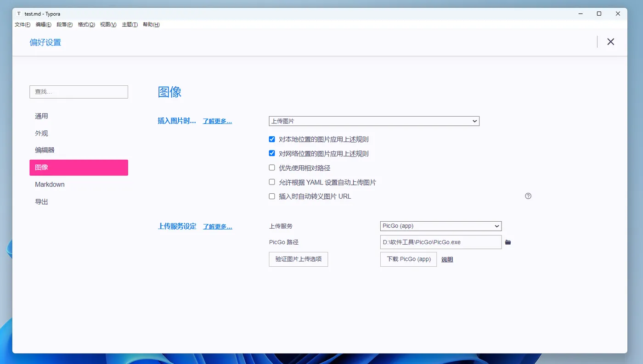Open the 段落(P) menu
Image resolution: width=643 pixels, height=364 pixels.
pos(65,25)
